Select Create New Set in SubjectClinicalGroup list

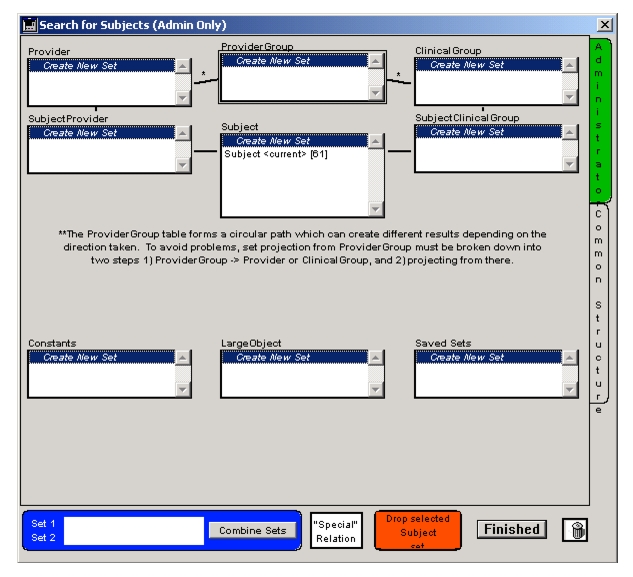(487, 132)
